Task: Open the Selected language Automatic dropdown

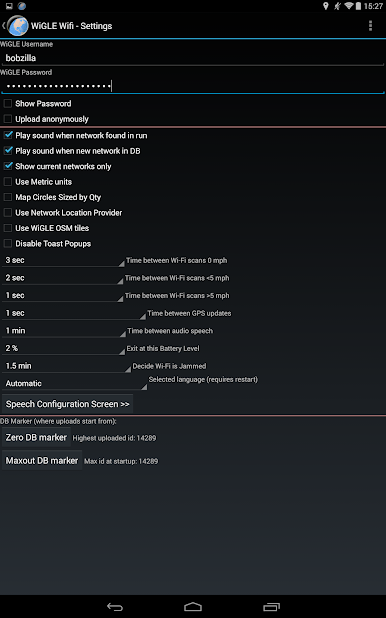Action: pyautogui.click(x=75, y=383)
